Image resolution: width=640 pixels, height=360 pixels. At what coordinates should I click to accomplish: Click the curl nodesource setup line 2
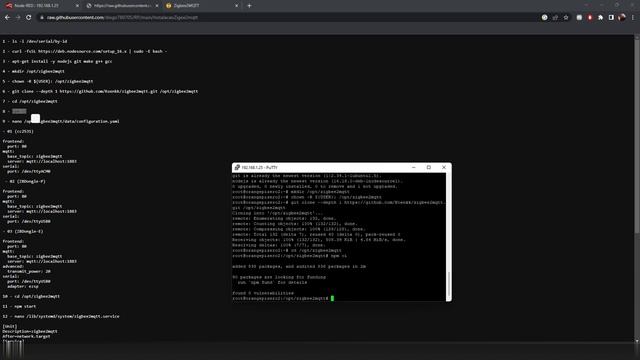coord(84,51)
